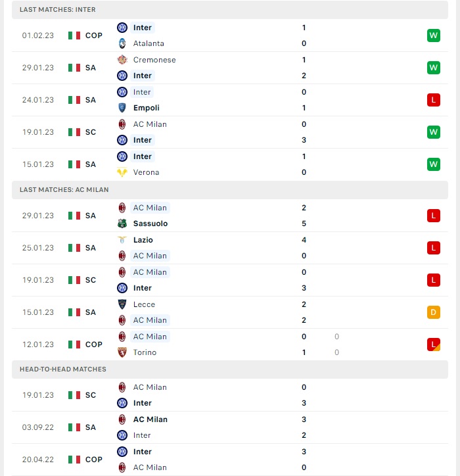Viewport: 460px width, 476px height.
Task: Click the red L badge for Inter vs Empoli
Action: point(433,100)
